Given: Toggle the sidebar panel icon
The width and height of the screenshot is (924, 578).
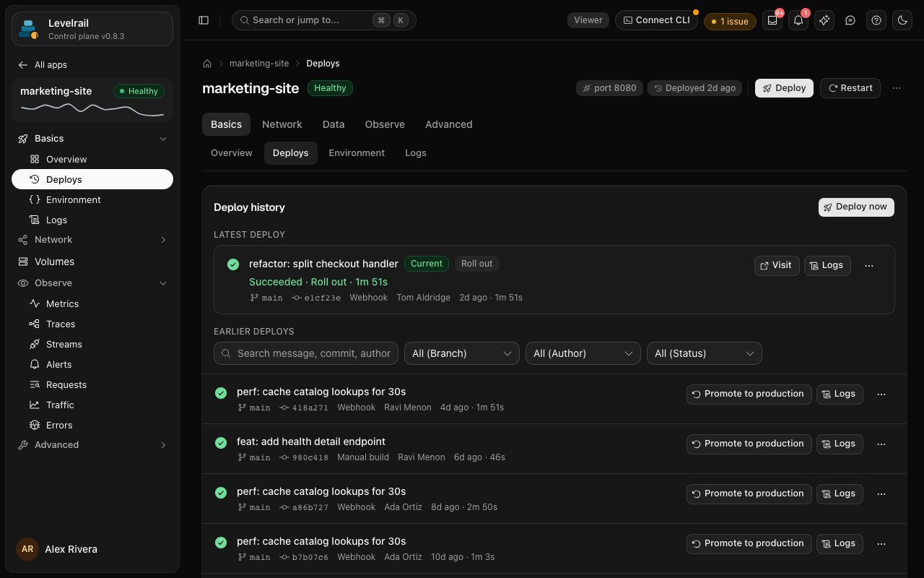Looking at the screenshot, I should pos(204,20).
